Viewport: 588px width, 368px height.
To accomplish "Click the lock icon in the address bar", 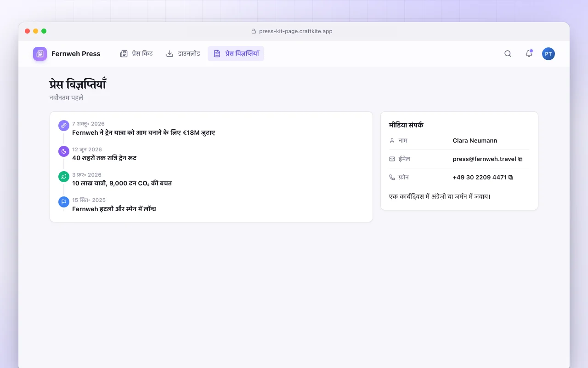I will pos(254,31).
